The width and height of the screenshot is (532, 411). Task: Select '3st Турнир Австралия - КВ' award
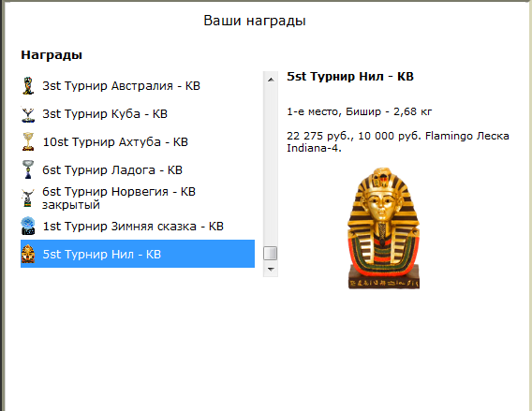pos(138,86)
